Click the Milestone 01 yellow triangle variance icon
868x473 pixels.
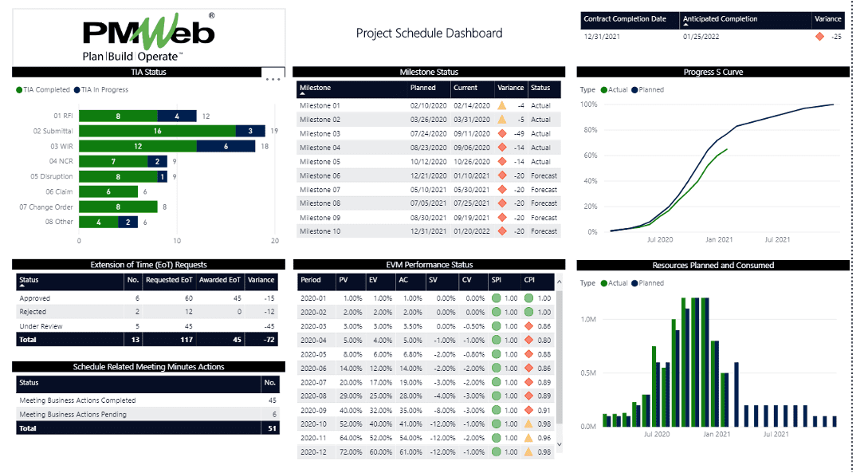point(502,105)
